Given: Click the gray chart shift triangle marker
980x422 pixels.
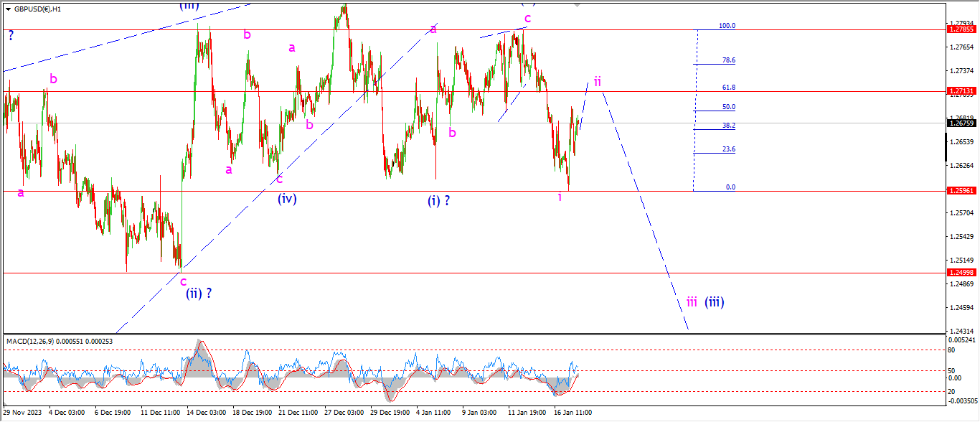Looking at the screenshot, I should click(x=577, y=5).
